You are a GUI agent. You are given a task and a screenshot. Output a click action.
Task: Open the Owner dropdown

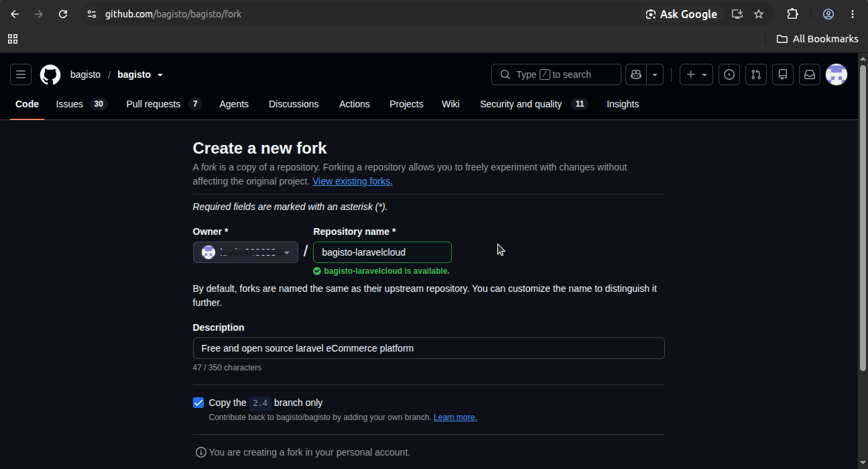pos(245,252)
